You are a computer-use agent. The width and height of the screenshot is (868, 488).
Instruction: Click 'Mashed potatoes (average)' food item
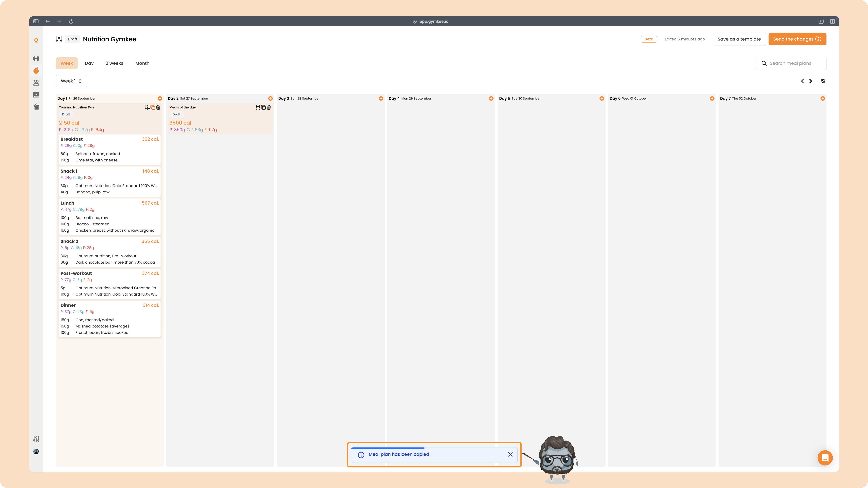[x=102, y=326]
